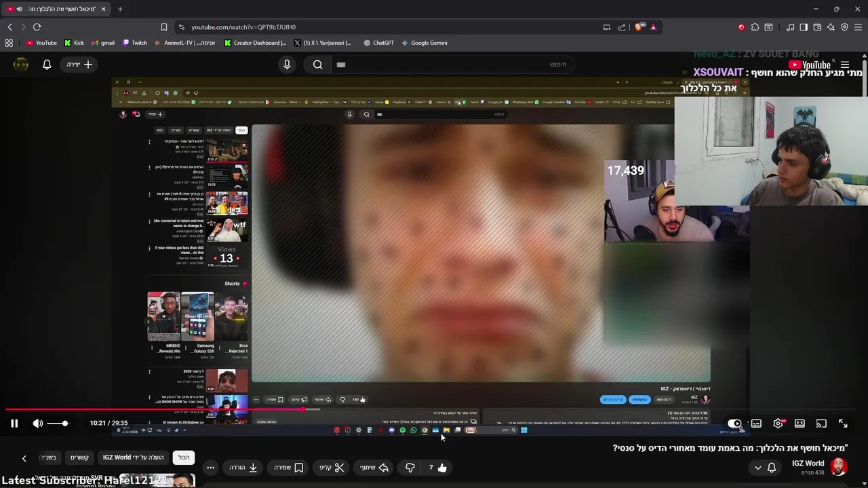The image size is (868, 488).
Task: Open Leo AI sparkle icon
Action: pos(831,27)
